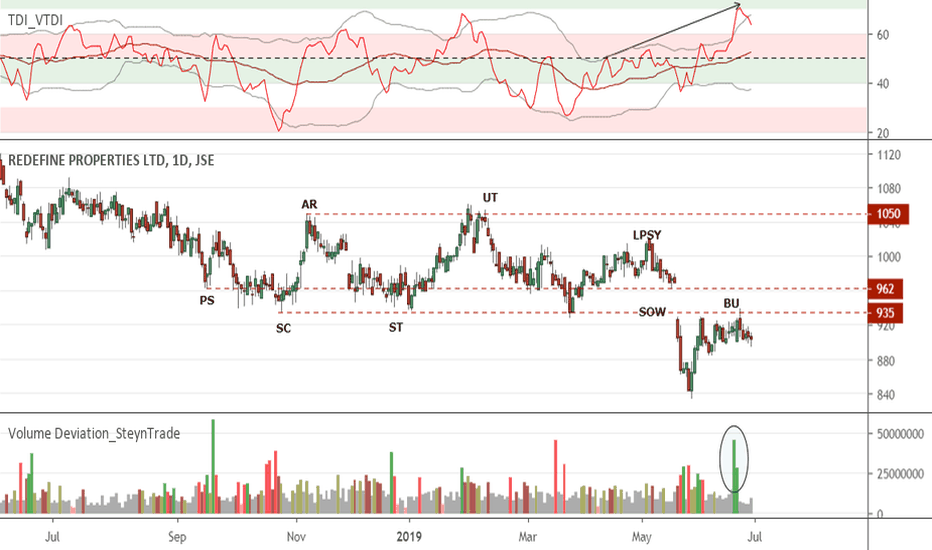Click the 840 price axis value
This screenshot has width=932, height=550.
[x=886, y=395]
